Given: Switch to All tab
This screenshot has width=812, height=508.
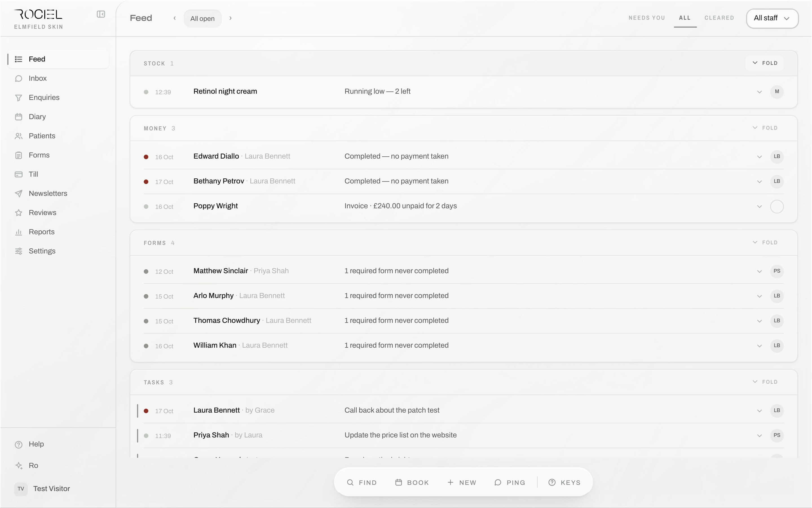Looking at the screenshot, I should tap(685, 18).
